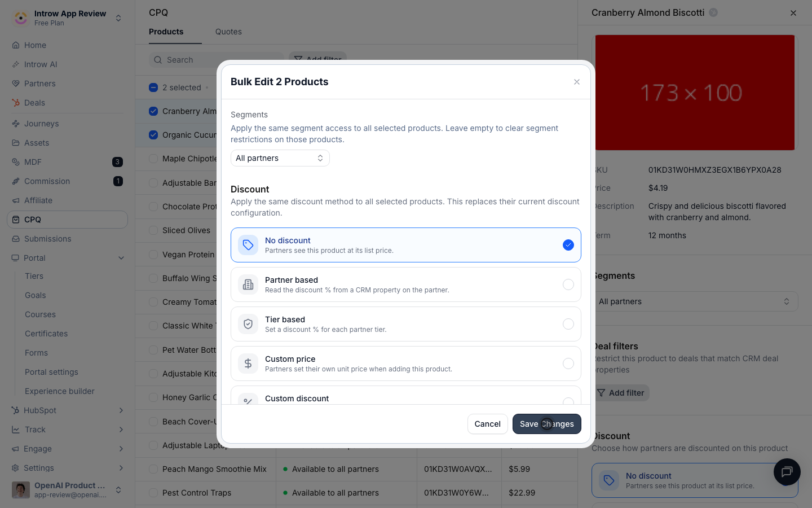
Task: Click the info icon beside Cranberry Almond Biscotti
Action: (x=713, y=12)
